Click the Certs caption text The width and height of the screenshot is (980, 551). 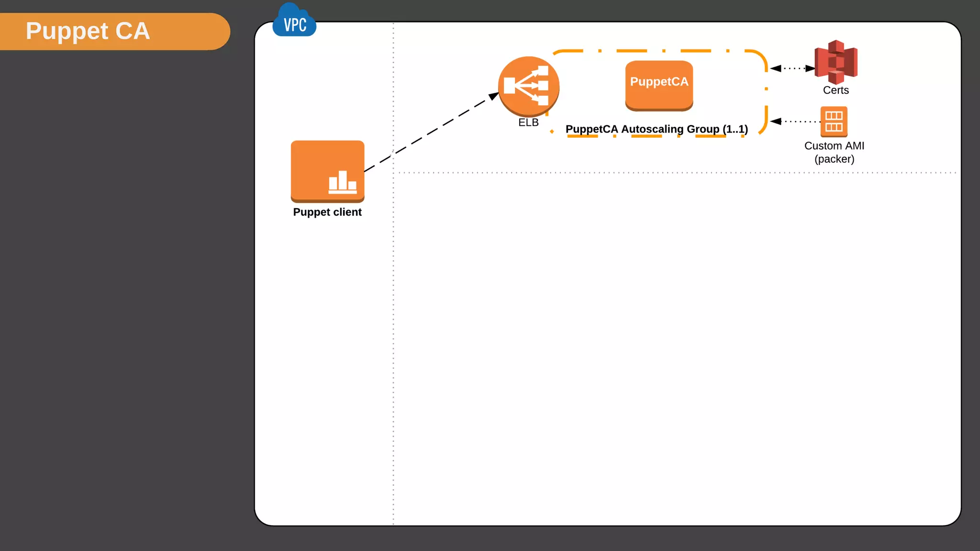835,90
